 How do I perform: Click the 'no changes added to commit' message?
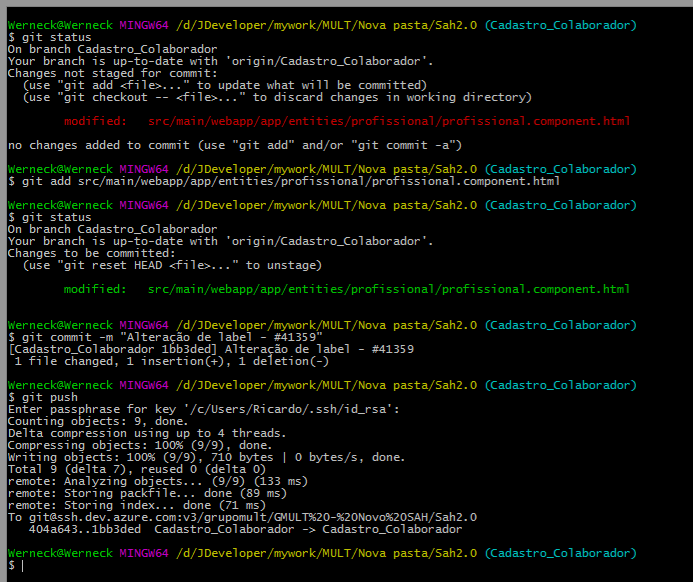tap(235, 145)
